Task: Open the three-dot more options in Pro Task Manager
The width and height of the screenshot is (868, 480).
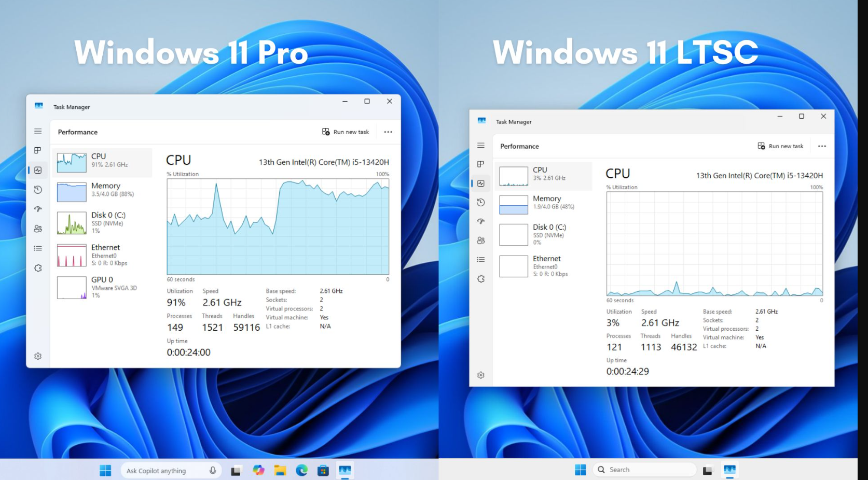Action: (388, 132)
